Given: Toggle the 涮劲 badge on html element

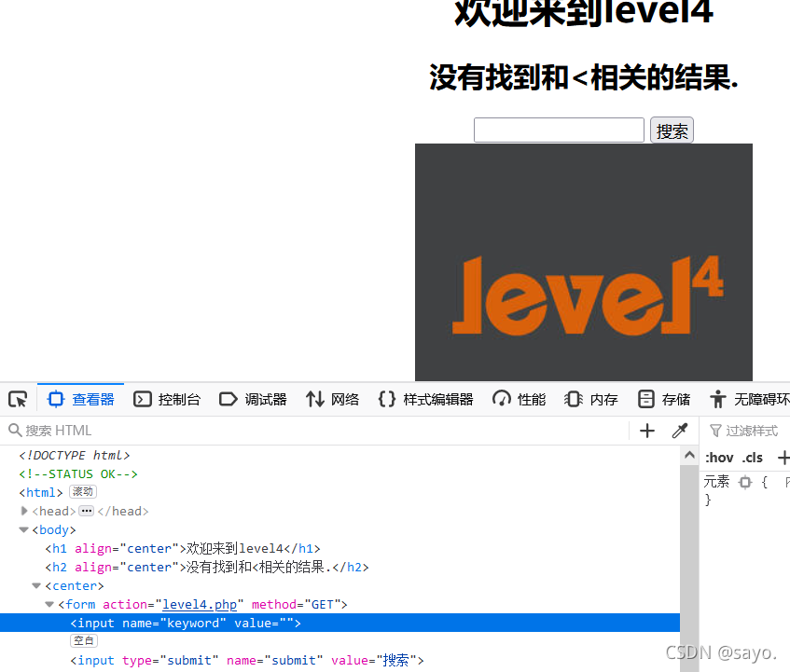Looking at the screenshot, I should click(82, 491).
